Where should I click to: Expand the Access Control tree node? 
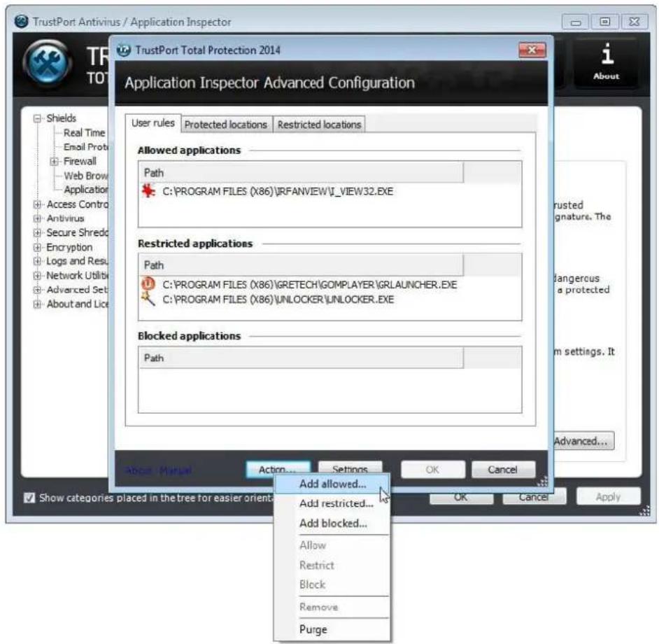point(37,204)
